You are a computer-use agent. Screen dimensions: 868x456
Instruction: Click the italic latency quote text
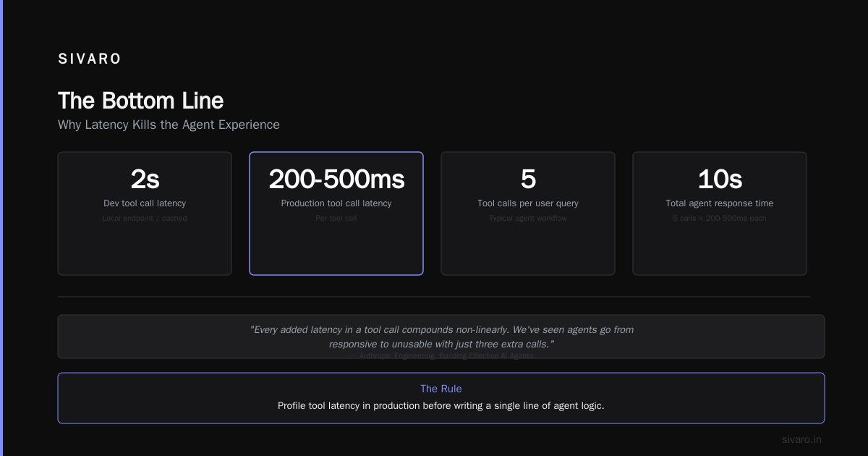[441, 337]
